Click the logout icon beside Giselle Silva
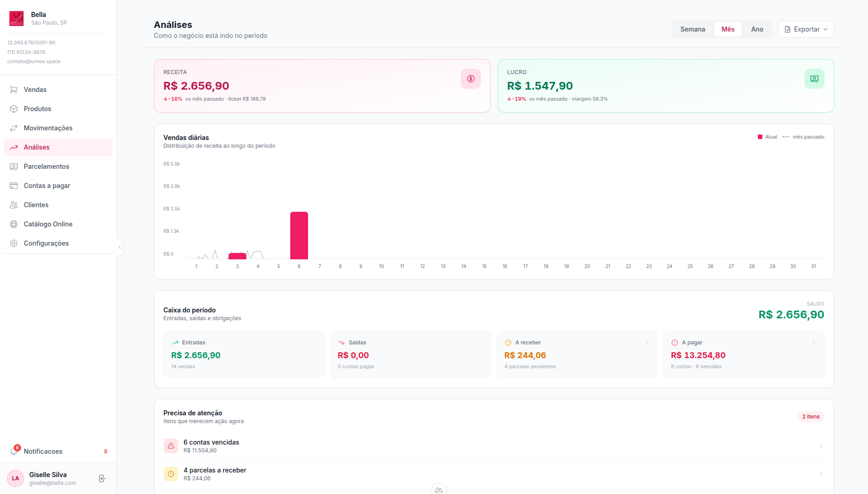 (x=102, y=478)
